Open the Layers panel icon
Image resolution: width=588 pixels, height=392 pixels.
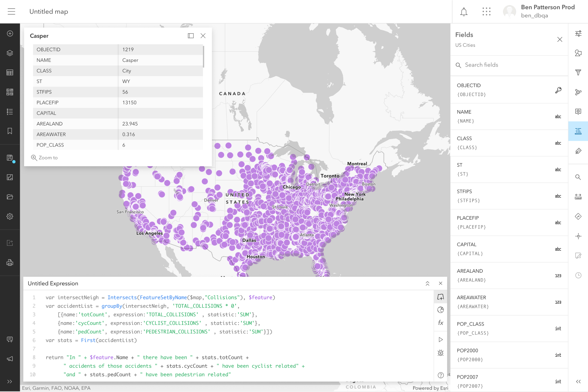[10, 53]
